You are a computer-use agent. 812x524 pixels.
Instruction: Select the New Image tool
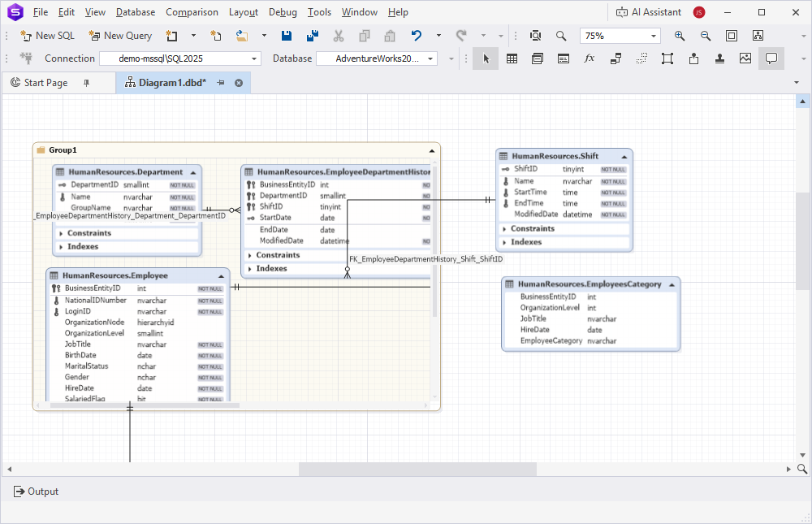(745, 58)
